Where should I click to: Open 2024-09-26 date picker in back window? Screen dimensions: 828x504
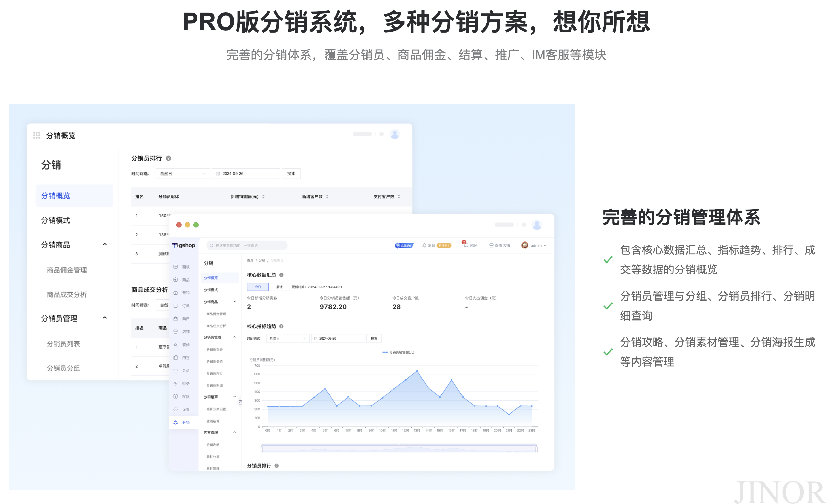246,174
